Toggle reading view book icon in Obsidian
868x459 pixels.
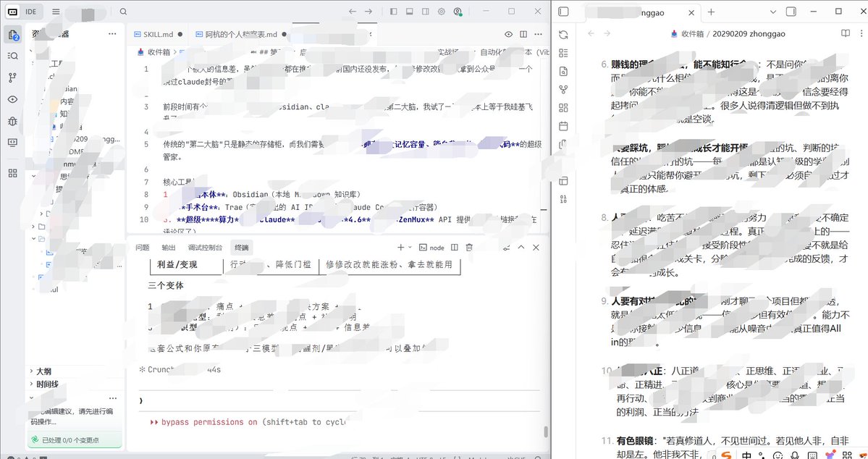846,34
